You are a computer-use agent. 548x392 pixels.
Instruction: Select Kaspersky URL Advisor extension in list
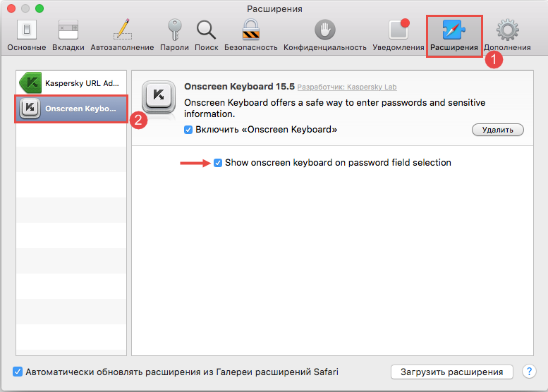(71, 82)
